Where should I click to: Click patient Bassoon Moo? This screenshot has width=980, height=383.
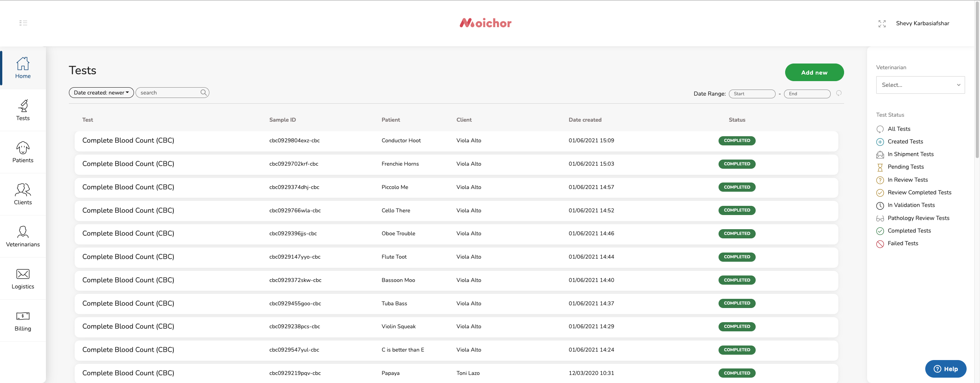point(398,280)
